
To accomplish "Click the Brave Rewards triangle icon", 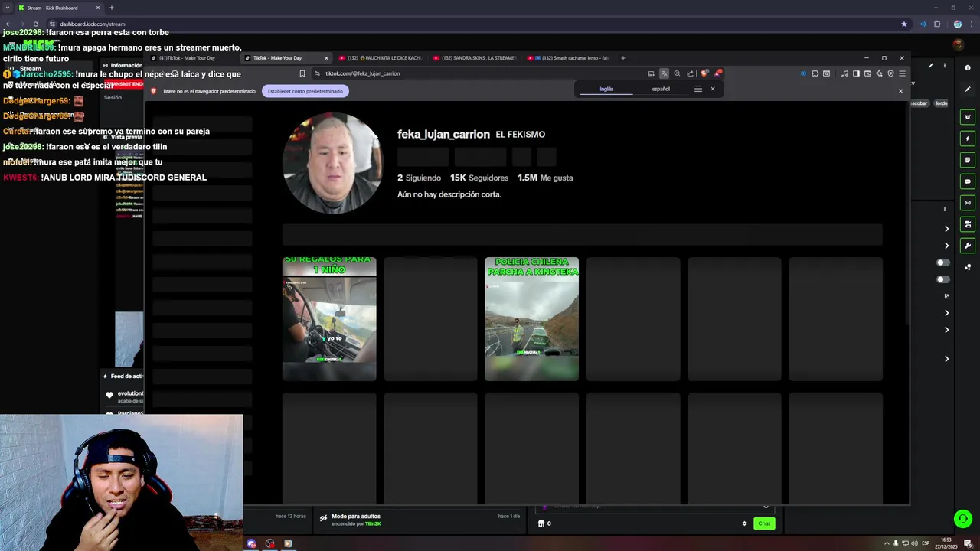I will click(x=717, y=73).
